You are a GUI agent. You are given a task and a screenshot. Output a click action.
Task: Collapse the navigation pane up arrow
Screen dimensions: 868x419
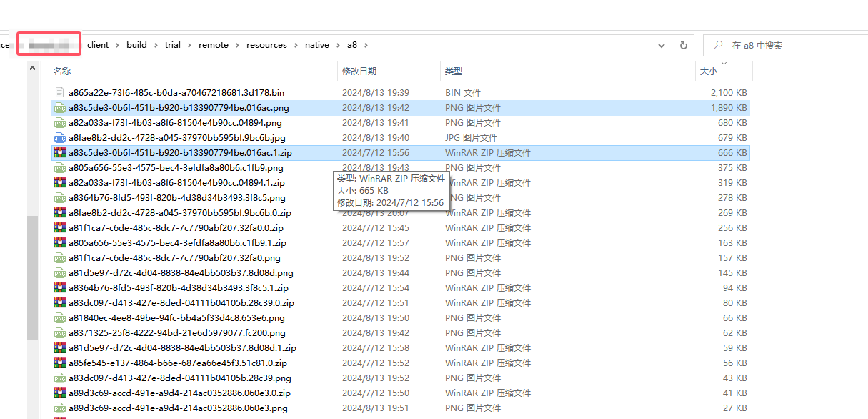pyautogui.click(x=32, y=68)
